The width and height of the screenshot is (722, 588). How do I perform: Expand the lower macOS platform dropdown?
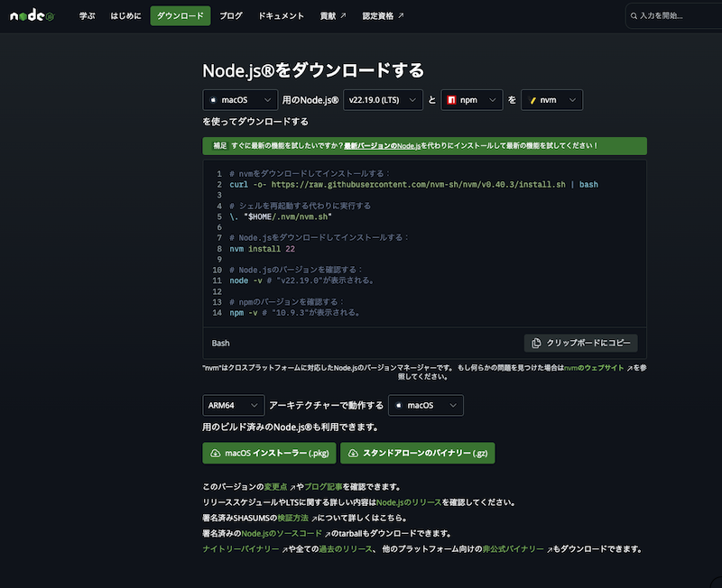(425, 406)
